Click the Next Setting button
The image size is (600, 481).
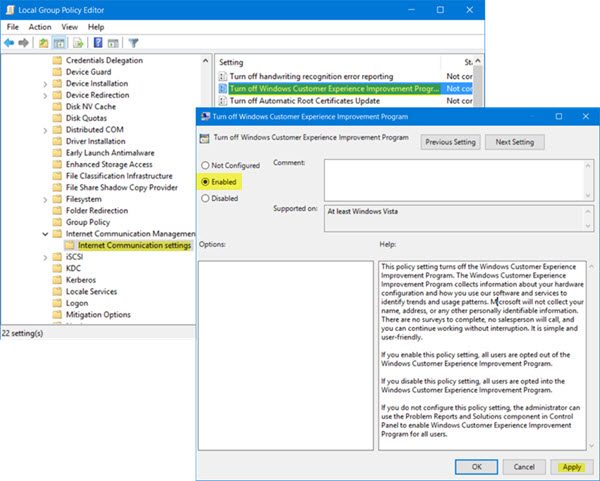coord(515,142)
